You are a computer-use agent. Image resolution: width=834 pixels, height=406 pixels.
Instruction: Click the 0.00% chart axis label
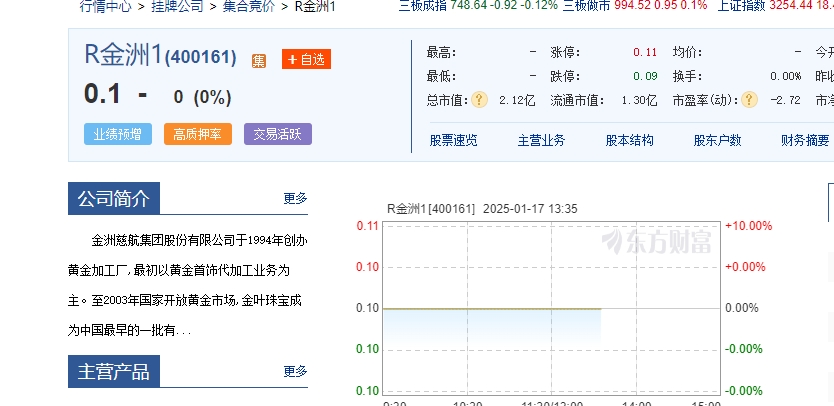pos(741,308)
